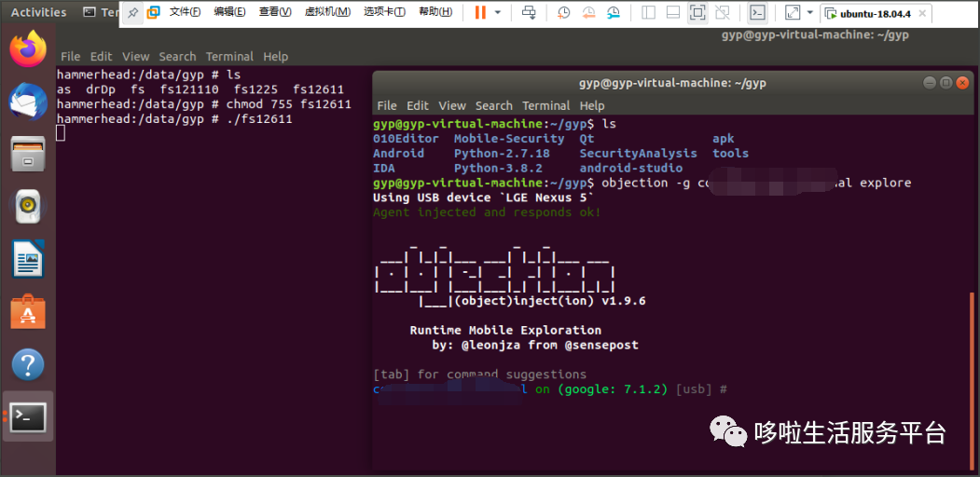The width and height of the screenshot is (980, 477).
Task: Launch Thunderbird mail from the dock
Action: coord(28,102)
